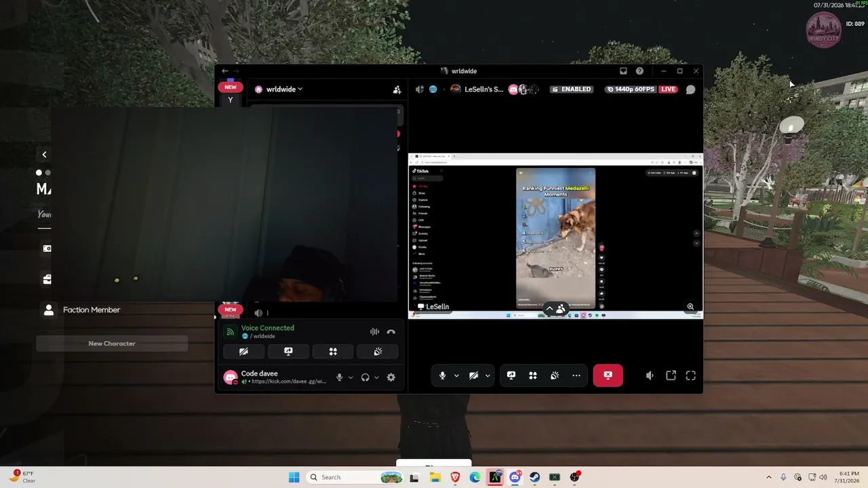Screen dimensions: 868x488
Task: Toggle noise suppression waveform icon
Action: point(374,332)
